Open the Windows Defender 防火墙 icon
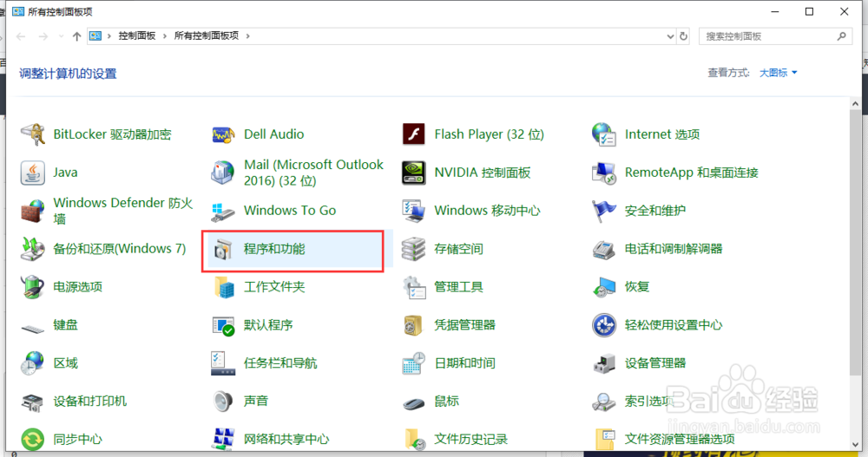Screen dimensions: 868x457 click(33, 211)
